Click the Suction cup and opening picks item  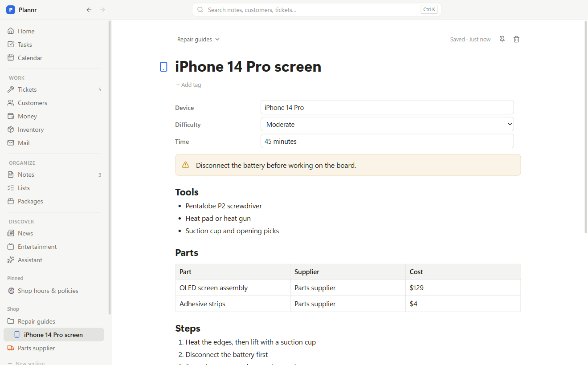click(x=232, y=231)
